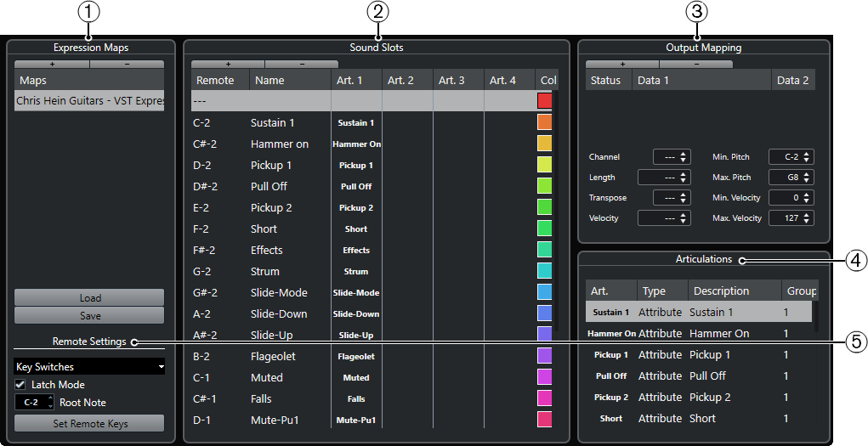Screen dimensions: 868x446
Task: Click the Data 1 column header
Action: [x=702, y=80]
